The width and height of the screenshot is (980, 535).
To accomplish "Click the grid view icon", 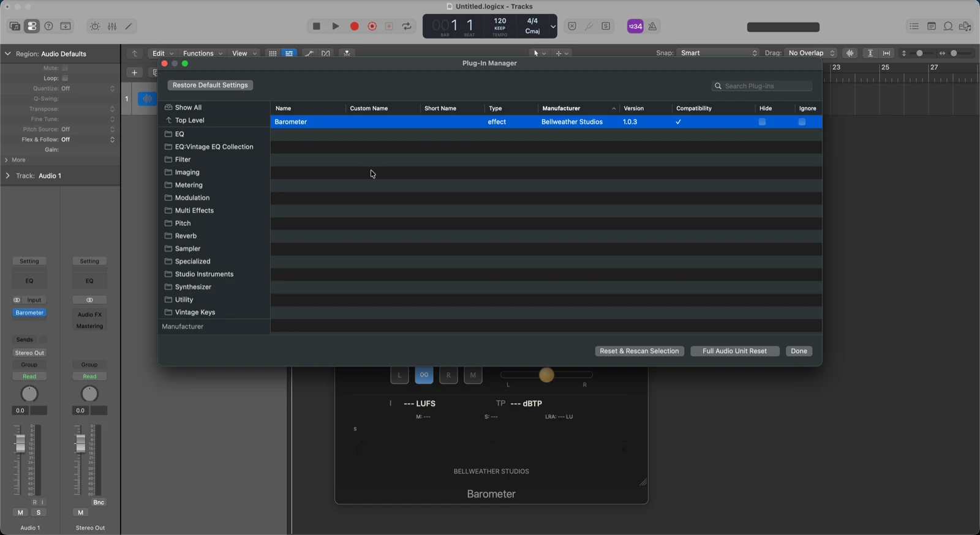I will (273, 53).
